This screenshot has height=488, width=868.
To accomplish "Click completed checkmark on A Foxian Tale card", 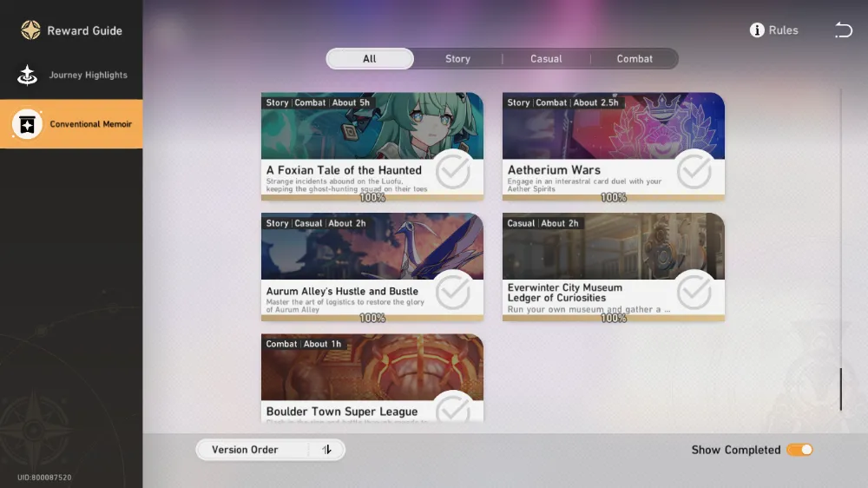I will 453,170.
